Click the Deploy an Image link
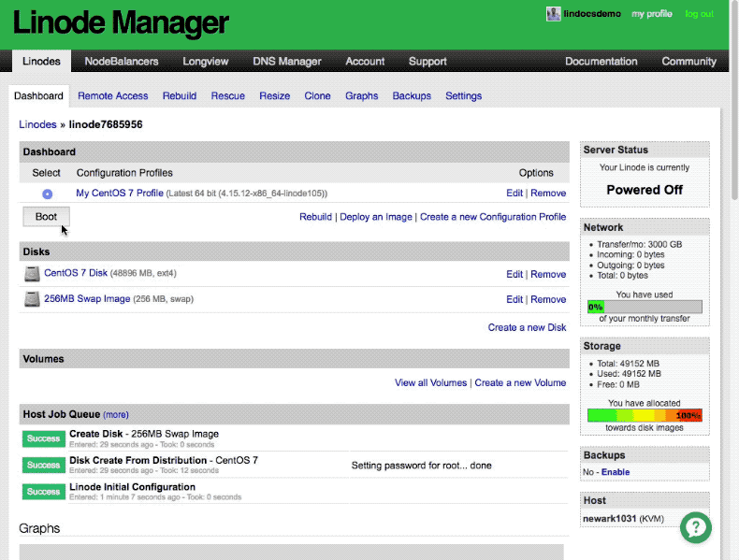Viewport: 739px width, 560px height. point(375,217)
